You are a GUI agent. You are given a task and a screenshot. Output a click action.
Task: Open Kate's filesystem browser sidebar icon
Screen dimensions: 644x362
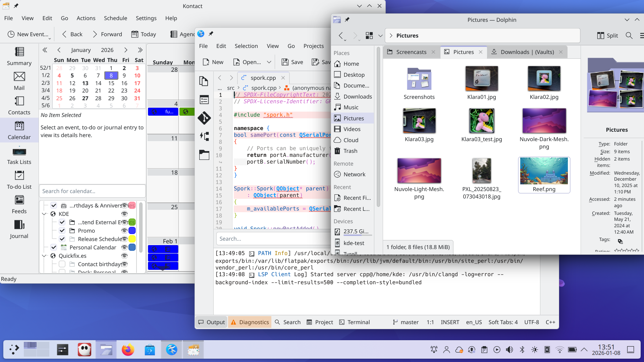pos(204,155)
